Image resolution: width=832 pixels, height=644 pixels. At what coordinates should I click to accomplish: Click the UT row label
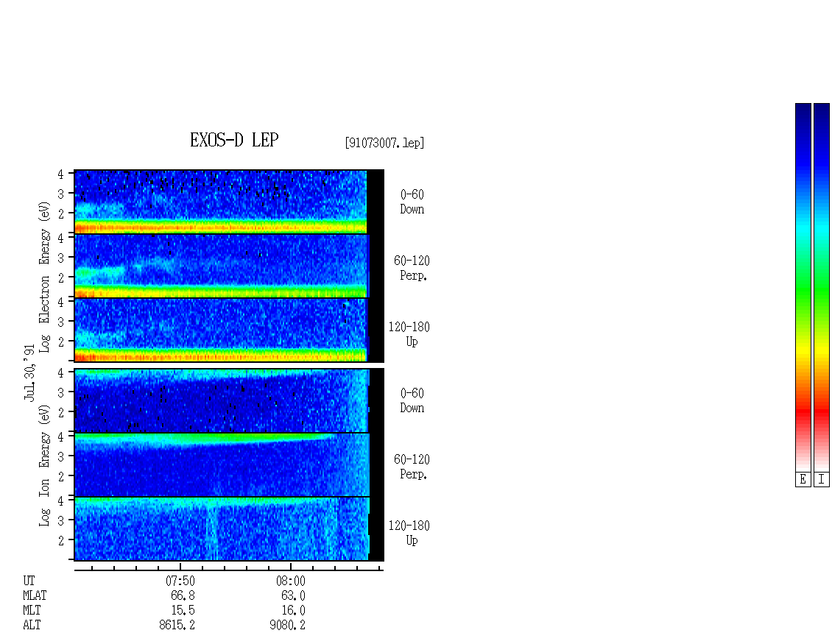tap(29, 581)
